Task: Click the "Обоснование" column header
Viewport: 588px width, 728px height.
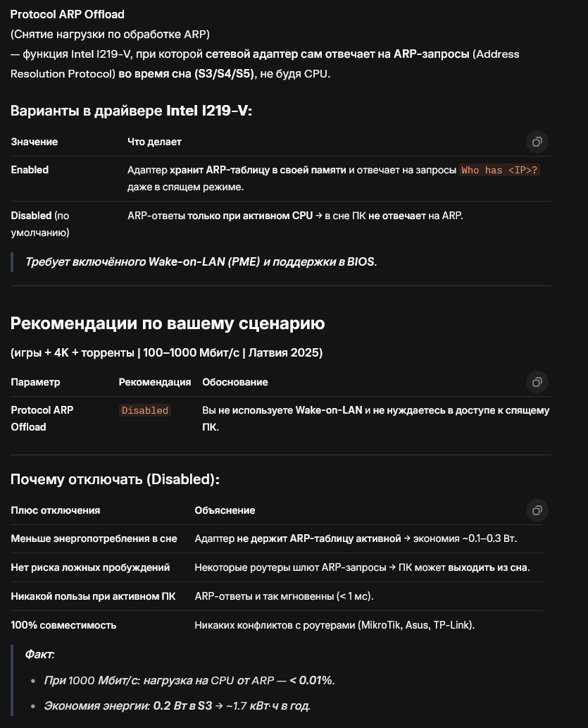Action: pos(235,382)
